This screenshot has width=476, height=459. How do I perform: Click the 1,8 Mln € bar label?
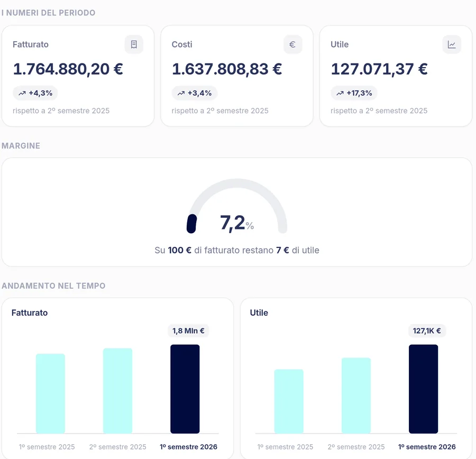click(188, 331)
